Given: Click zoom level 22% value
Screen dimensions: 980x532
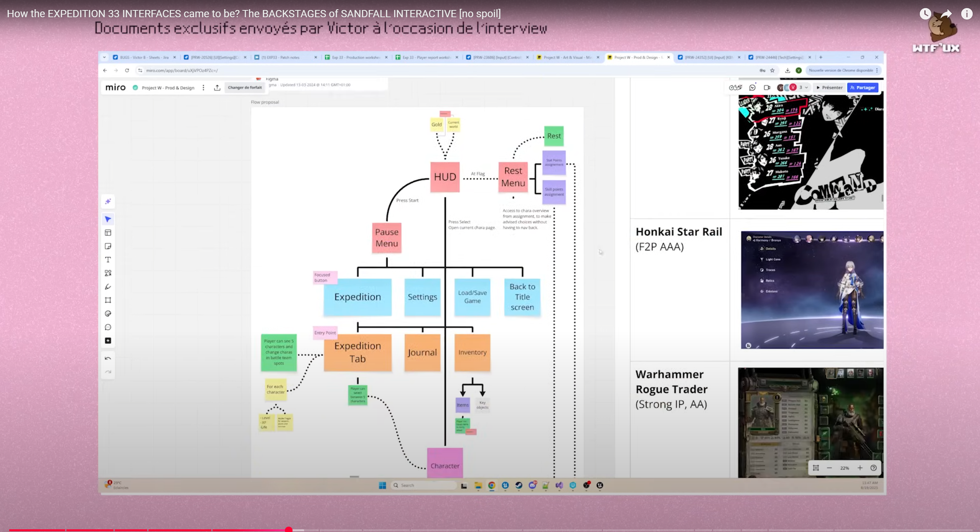Looking at the screenshot, I should point(845,468).
